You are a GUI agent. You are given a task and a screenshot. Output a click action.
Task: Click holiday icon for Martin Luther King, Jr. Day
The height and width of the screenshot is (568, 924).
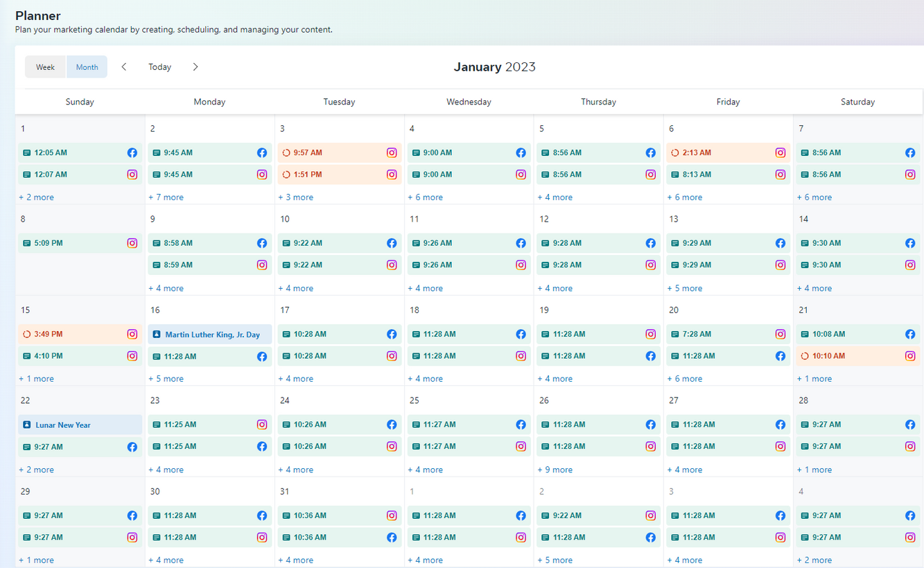pyautogui.click(x=157, y=335)
